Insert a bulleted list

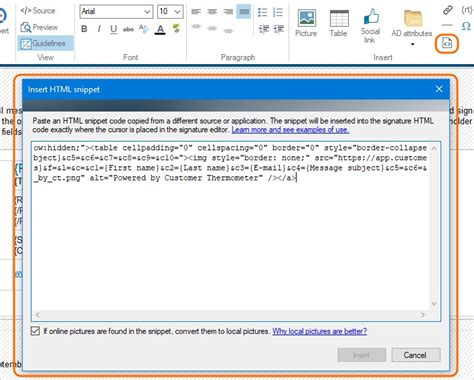[263, 12]
